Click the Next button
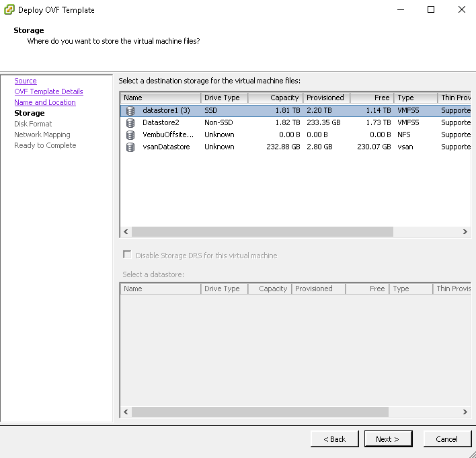This screenshot has width=476, height=458. (x=389, y=439)
